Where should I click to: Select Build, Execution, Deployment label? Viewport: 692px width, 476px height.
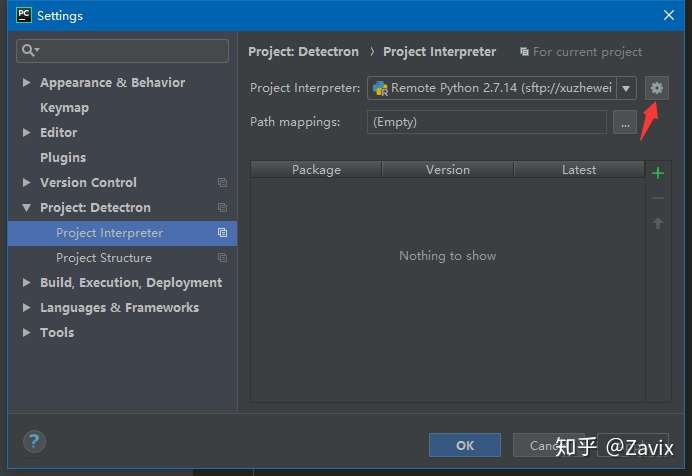131,283
